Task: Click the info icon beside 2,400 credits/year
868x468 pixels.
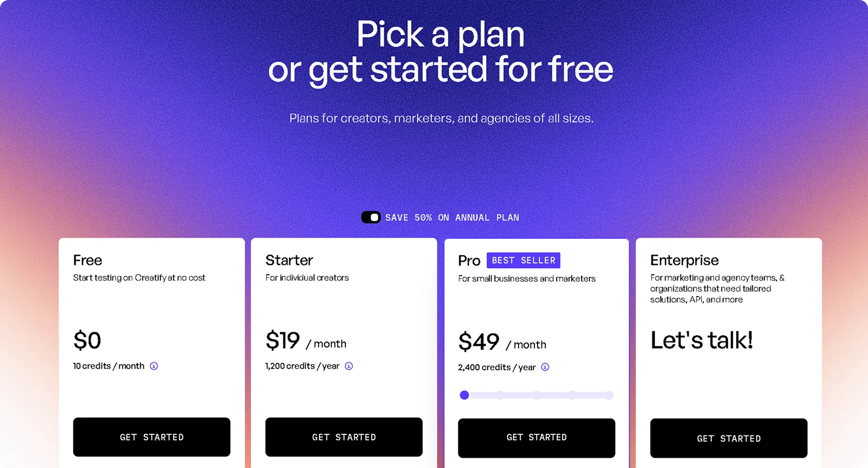Action: pos(545,367)
